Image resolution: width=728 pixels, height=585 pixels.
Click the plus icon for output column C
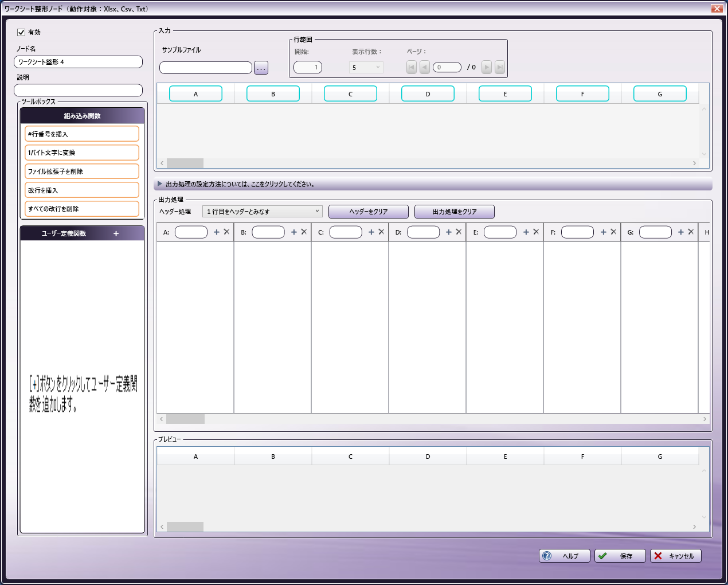click(371, 232)
